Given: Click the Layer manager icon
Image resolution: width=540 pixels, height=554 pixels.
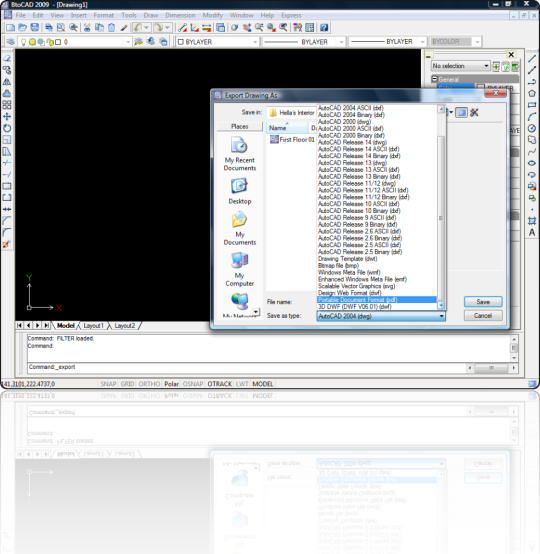Looking at the screenshot, I should click(x=11, y=42).
